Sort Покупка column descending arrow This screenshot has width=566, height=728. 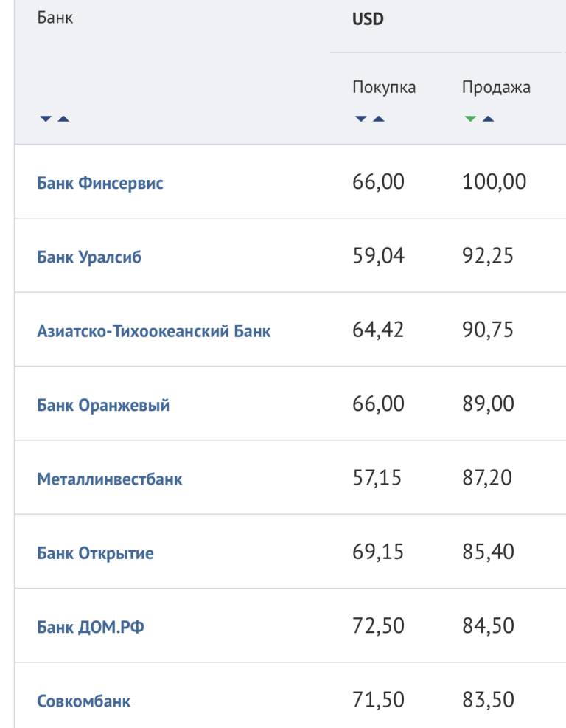point(361,119)
